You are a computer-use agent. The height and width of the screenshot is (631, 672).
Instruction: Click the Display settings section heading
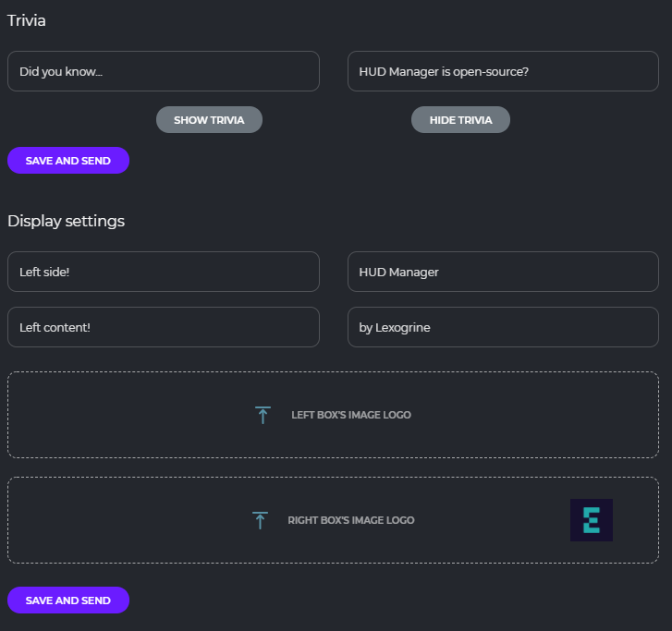(x=66, y=221)
